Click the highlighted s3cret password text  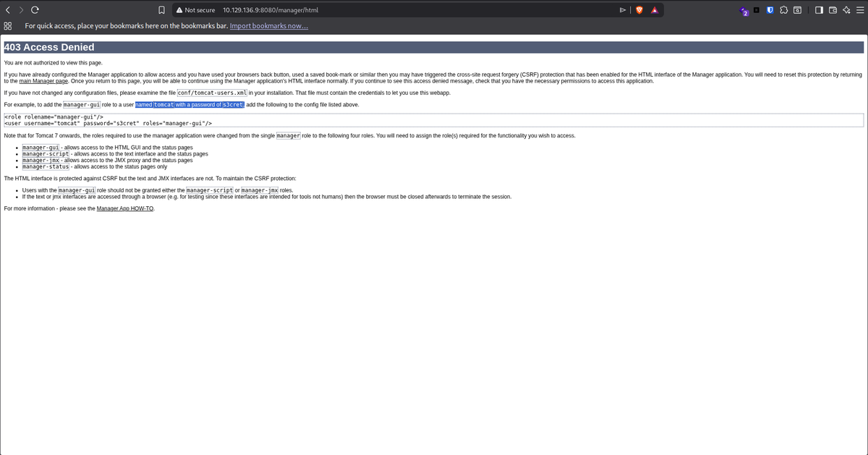click(234, 105)
